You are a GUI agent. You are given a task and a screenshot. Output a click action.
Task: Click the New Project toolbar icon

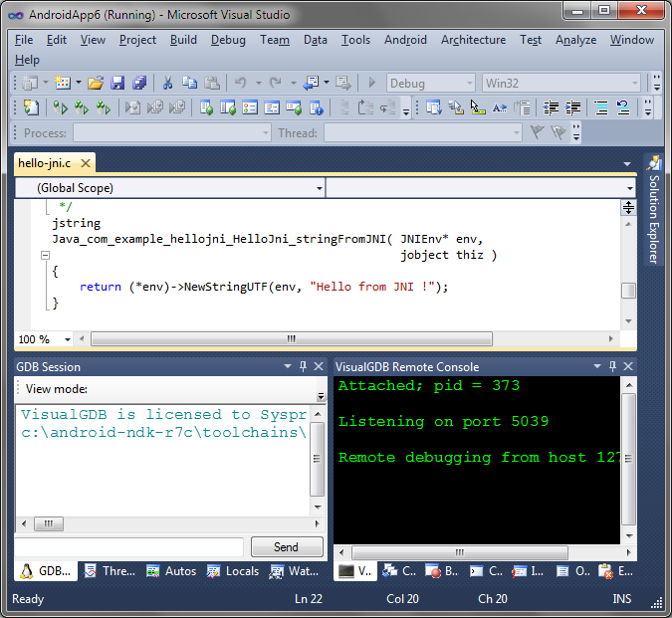(30, 83)
